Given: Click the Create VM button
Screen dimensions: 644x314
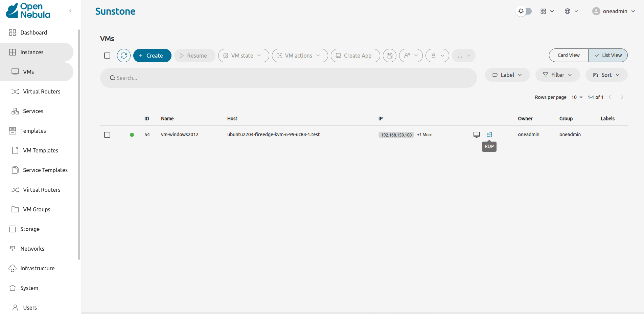Looking at the screenshot, I should (x=152, y=56).
